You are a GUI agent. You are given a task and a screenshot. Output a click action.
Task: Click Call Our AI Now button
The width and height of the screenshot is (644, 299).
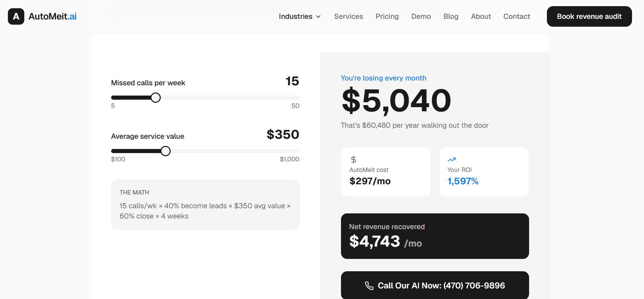435,285
